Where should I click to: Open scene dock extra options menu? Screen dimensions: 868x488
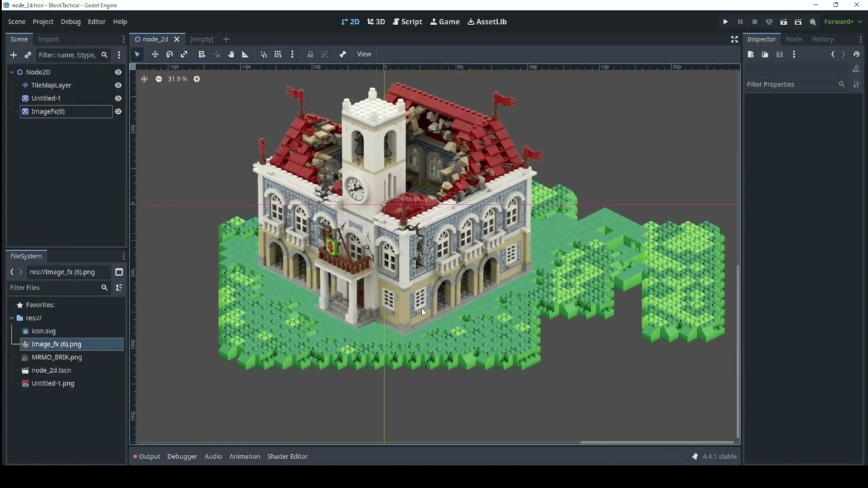(119, 55)
